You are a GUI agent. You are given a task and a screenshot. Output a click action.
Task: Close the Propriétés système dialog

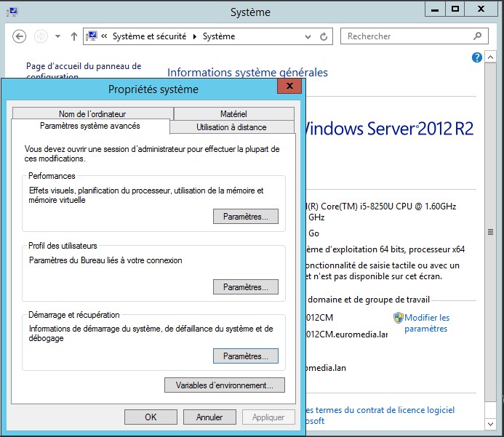point(289,86)
